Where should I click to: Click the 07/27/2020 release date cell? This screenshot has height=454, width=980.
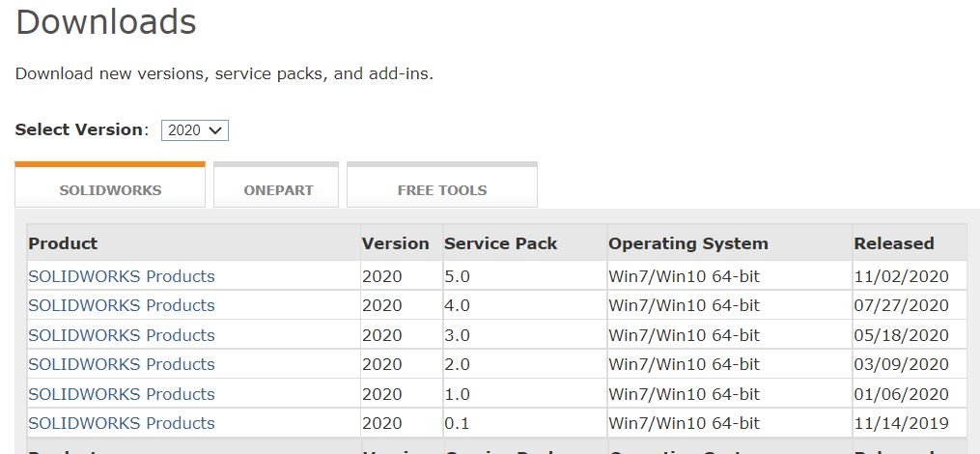tap(901, 305)
